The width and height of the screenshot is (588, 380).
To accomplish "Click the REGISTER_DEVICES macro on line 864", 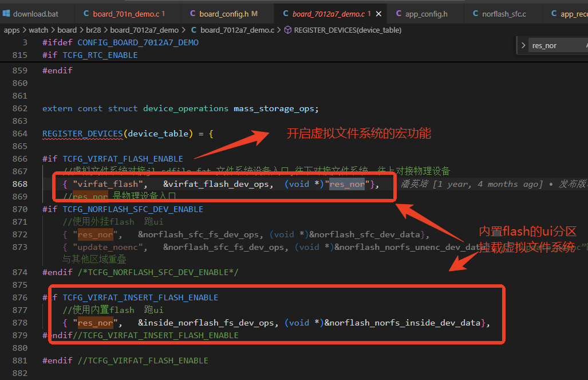I will [82, 134].
